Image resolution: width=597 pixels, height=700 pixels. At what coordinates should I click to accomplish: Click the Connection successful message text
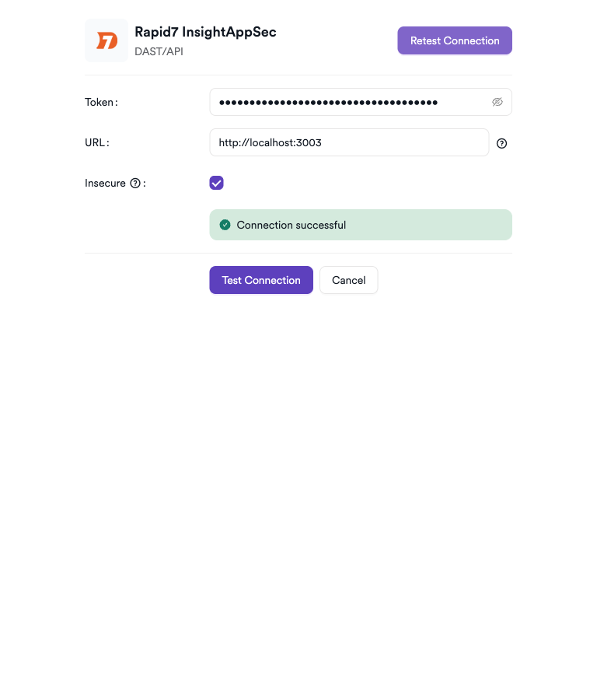pos(292,225)
